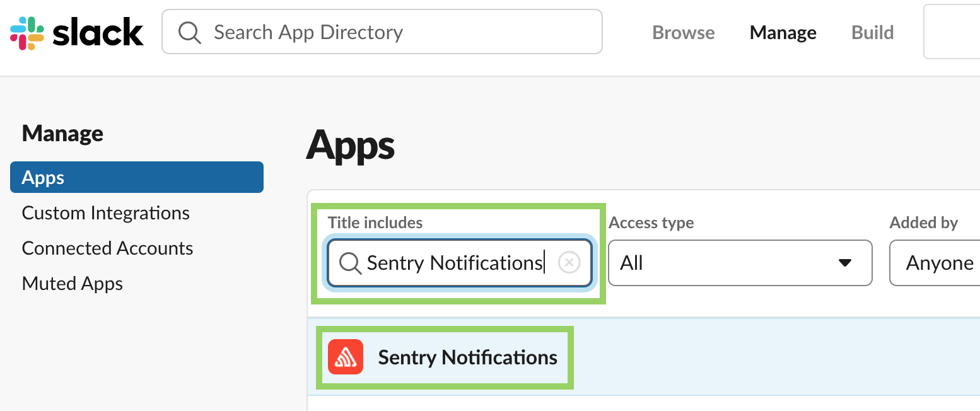Open Custom Integrations in the sidebar
The image size is (980, 411).
[106, 213]
